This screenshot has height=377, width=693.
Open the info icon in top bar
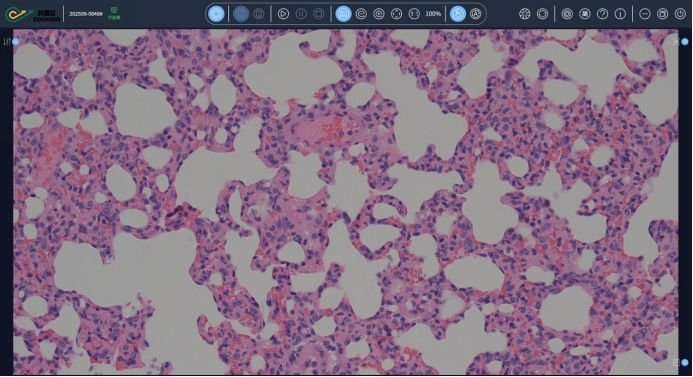tap(620, 14)
